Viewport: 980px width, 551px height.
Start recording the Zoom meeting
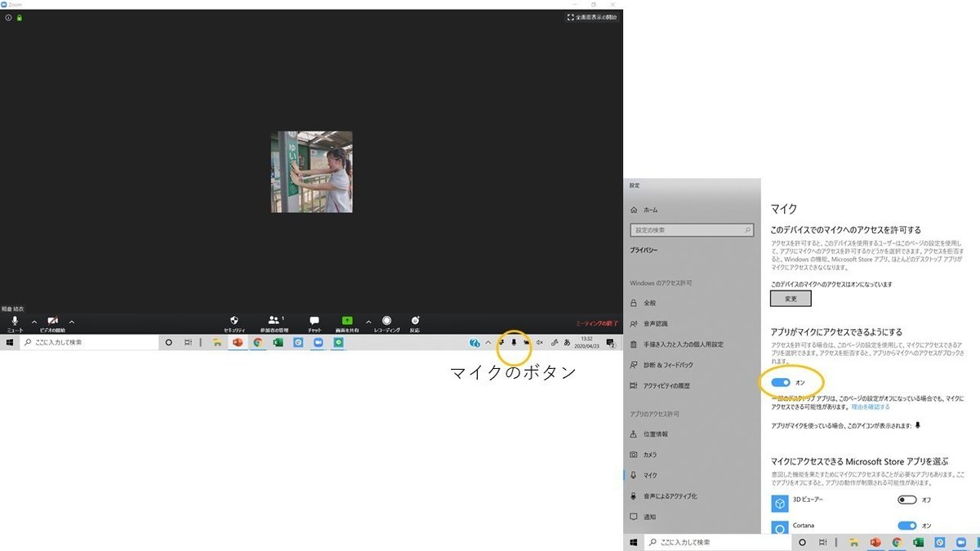(x=386, y=321)
